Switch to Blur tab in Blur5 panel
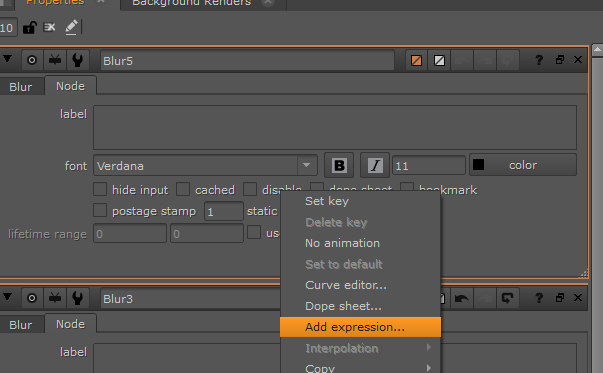This screenshot has width=603, height=373. [x=21, y=87]
